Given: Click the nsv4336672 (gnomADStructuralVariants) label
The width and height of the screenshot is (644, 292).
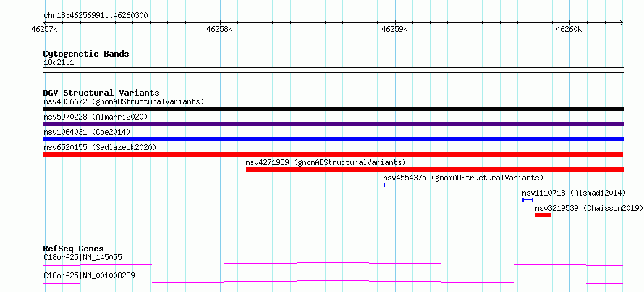Looking at the screenshot, I should [124, 101].
